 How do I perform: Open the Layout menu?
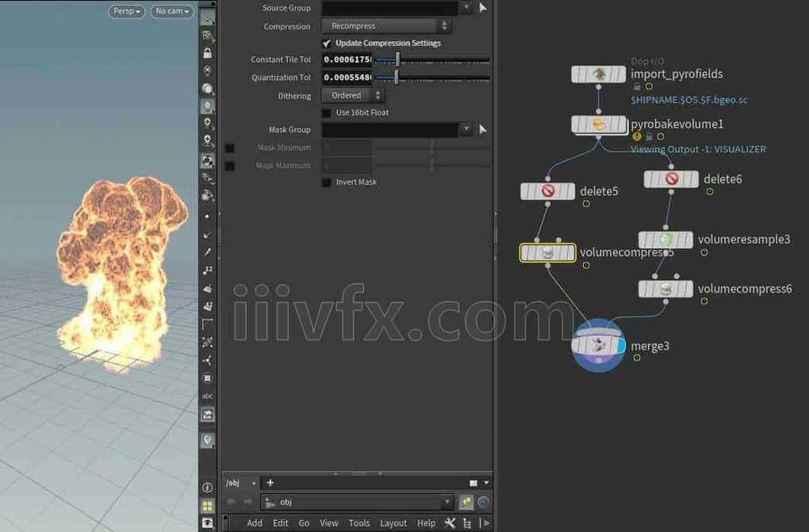pos(393,523)
